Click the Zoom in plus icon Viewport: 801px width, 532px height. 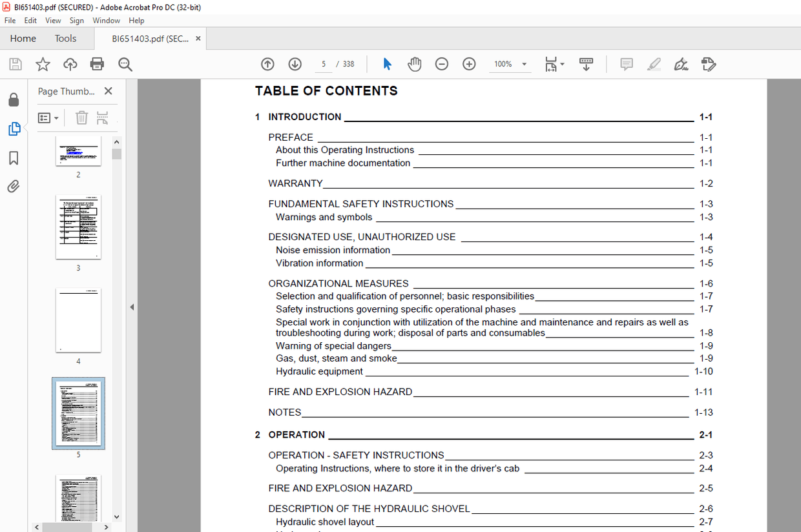click(469, 64)
